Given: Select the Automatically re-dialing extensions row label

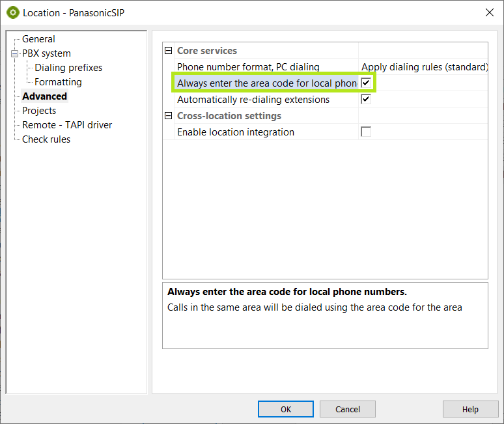Looking at the screenshot, I should click(253, 100).
